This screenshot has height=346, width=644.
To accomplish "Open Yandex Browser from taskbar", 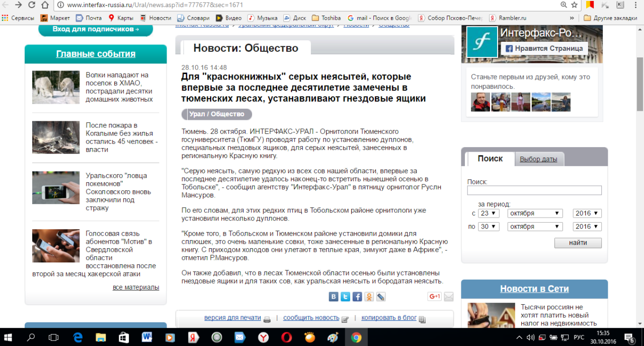I will [263, 337].
